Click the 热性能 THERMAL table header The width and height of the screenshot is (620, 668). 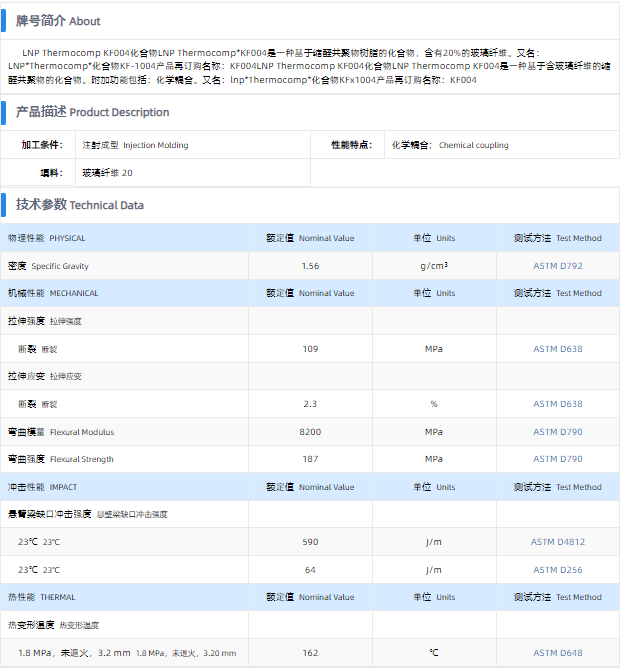tap(43, 597)
